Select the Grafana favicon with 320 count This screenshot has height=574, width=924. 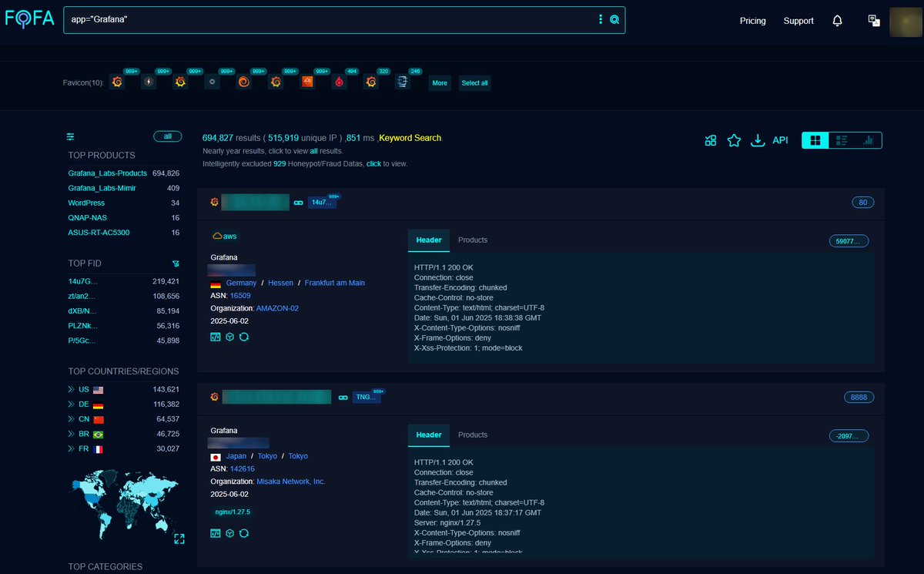[371, 82]
